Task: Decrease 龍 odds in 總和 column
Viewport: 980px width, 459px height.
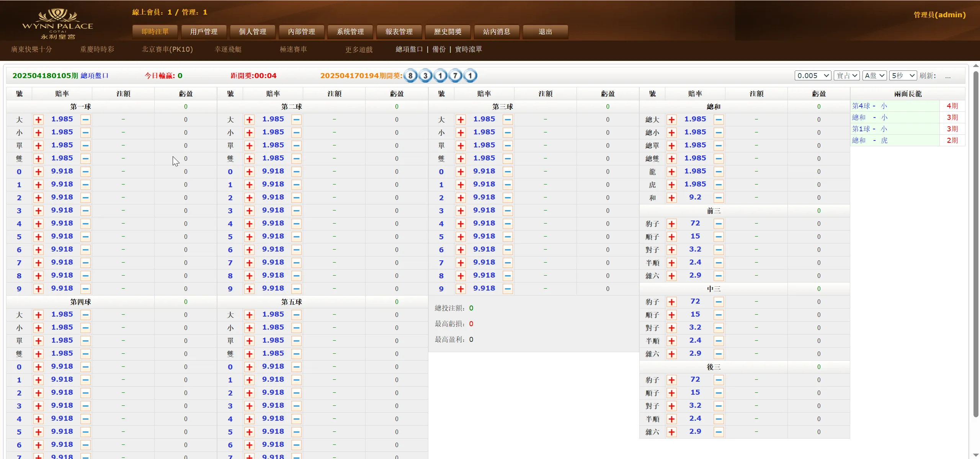Action: coord(719,172)
